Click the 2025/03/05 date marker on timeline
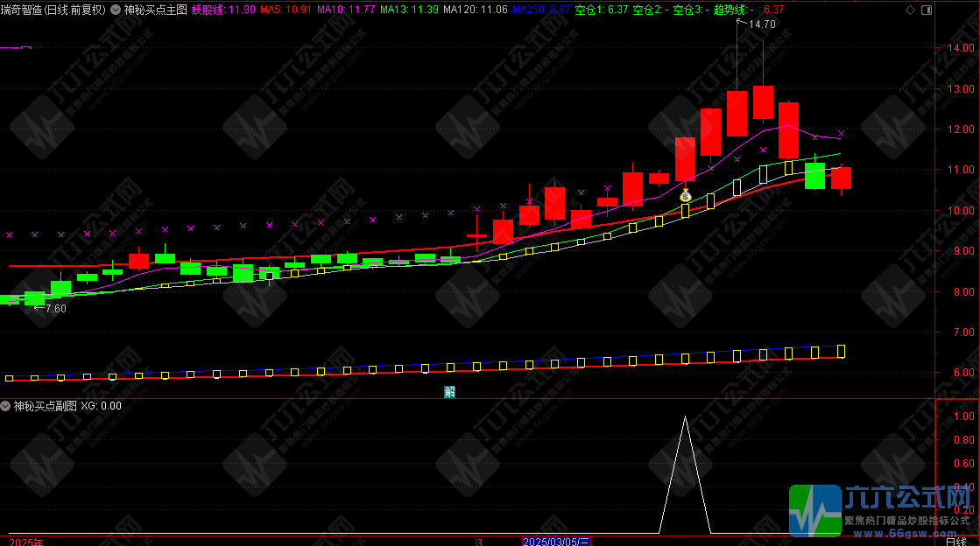The height and width of the screenshot is (546, 980). [556, 542]
